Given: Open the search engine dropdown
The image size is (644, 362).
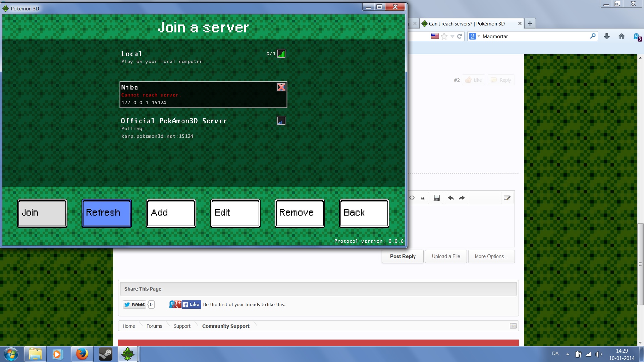Looking at the screenshot, I should tap(475, 36).
